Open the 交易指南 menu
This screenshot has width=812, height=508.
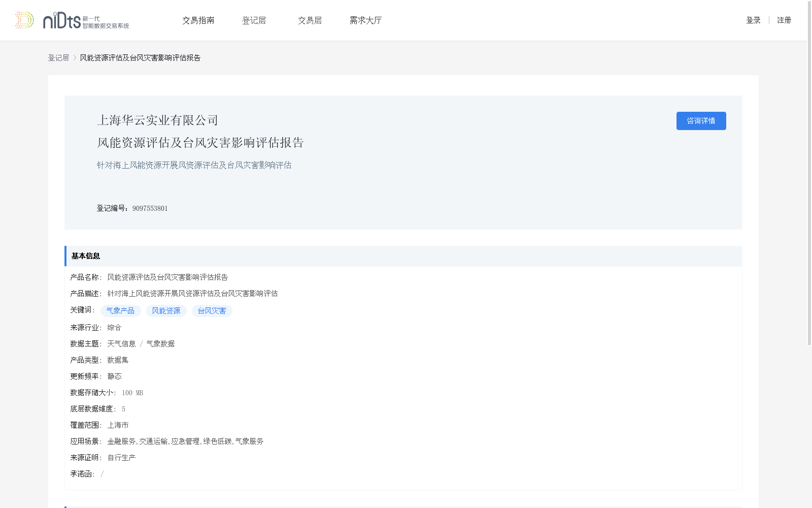(198, 20)
